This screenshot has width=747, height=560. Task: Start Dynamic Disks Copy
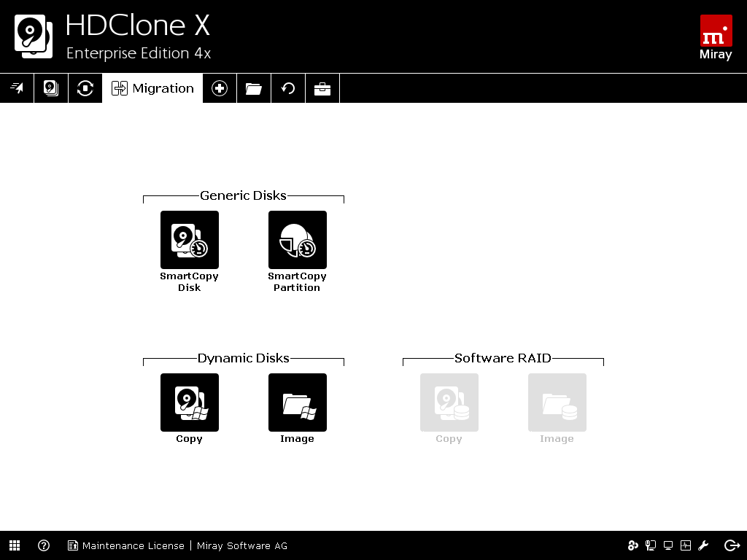(x=190, y=402)
